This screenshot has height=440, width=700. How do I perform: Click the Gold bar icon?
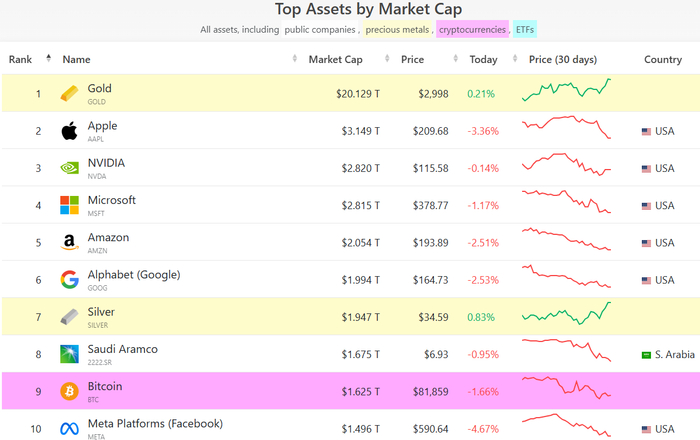click(x=69, y=94)
